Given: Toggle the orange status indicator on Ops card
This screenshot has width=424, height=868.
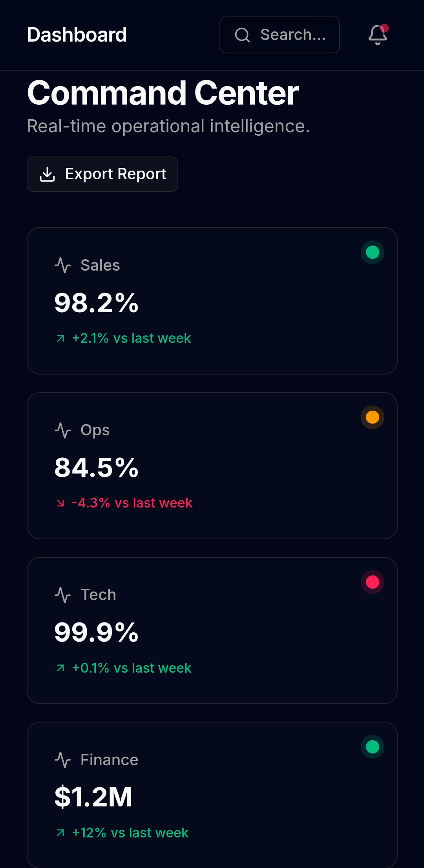Looking at the screenshot, I should point(372,417).
